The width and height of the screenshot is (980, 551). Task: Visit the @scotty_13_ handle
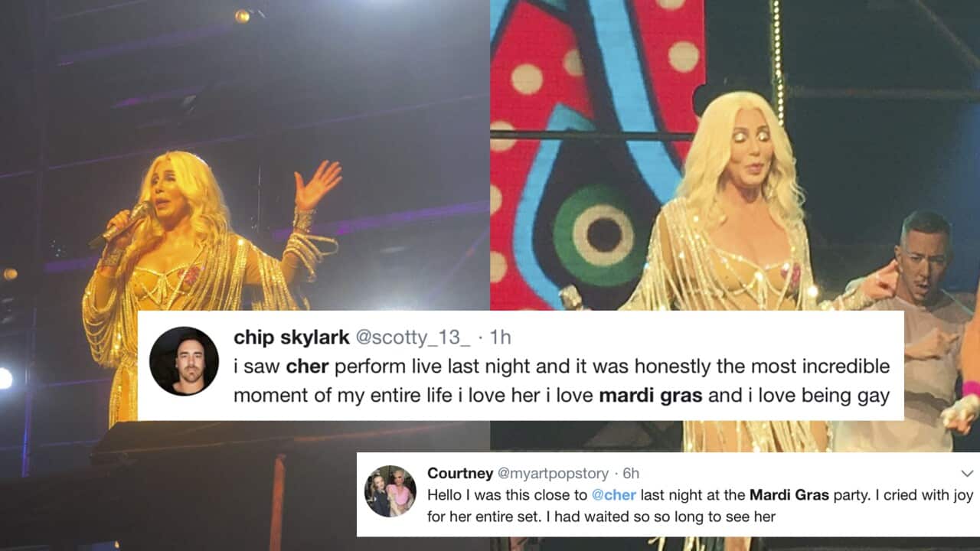pos(413,337)
